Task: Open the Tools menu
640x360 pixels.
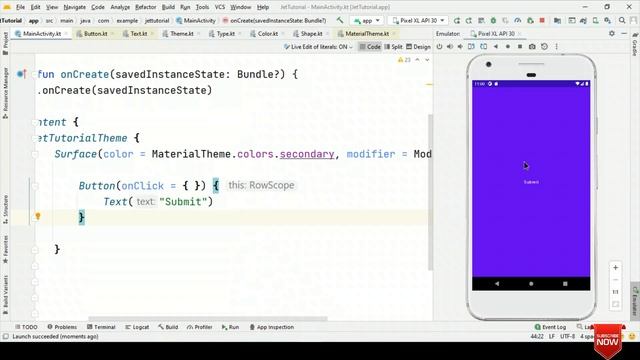Action: point(202,7)
